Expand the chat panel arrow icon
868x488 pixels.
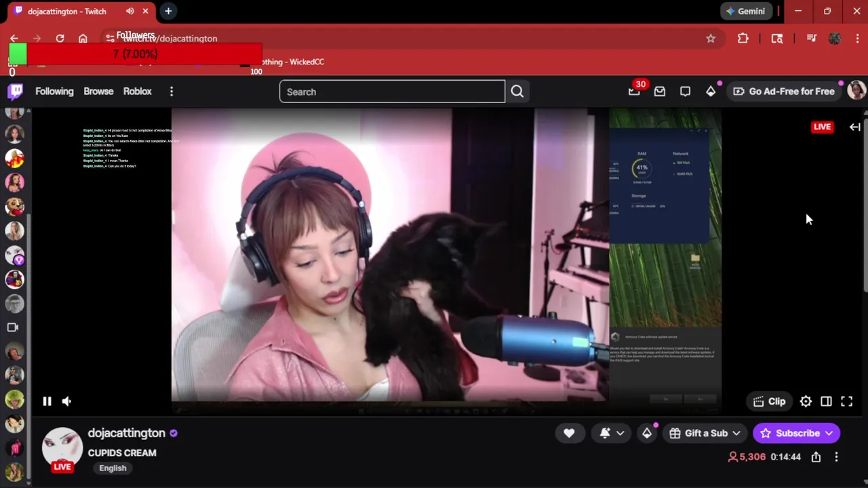point(855,127)
